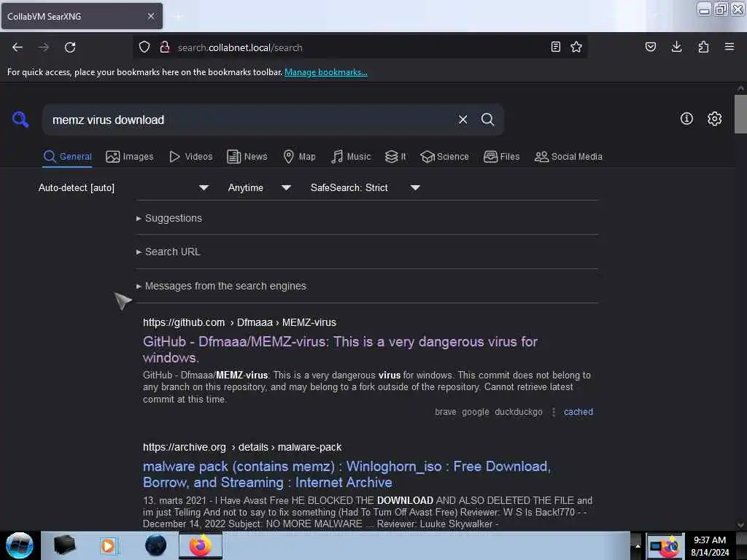The image size is (747, 560).
Task: Open the dark globe browser taskbar icon
Action: (155, 545)
